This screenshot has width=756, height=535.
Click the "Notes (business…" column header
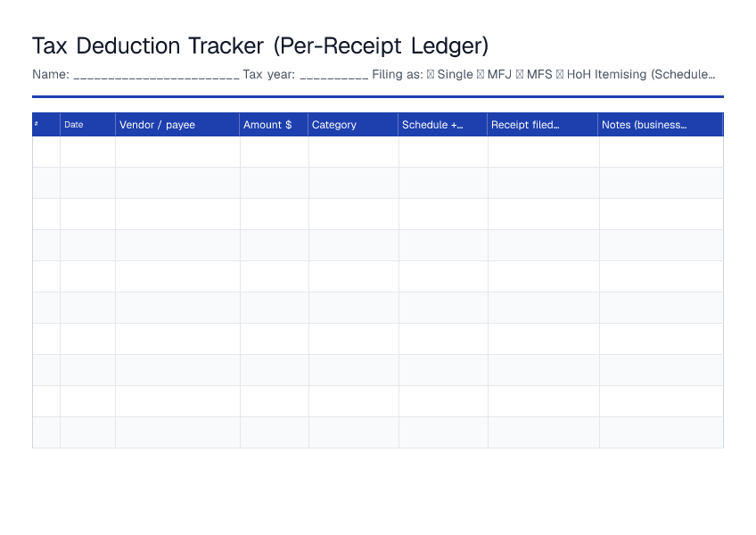click(x=660, y=125)
